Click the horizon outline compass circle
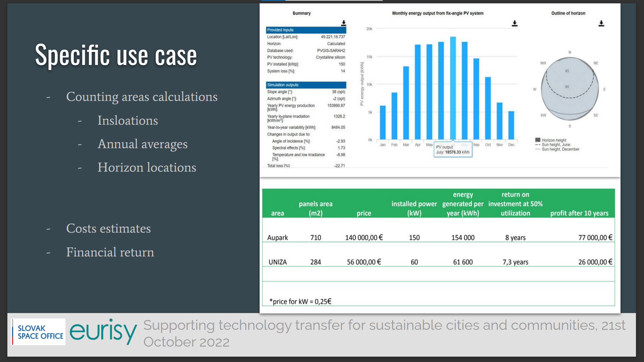Viewport: 644px width, 362px height. [x=570, y=89]
